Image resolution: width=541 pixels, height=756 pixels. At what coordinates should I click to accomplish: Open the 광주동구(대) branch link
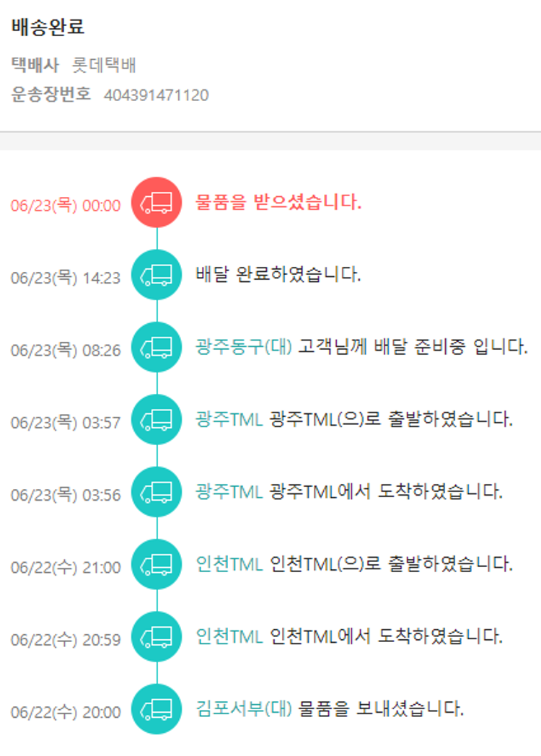243,347
